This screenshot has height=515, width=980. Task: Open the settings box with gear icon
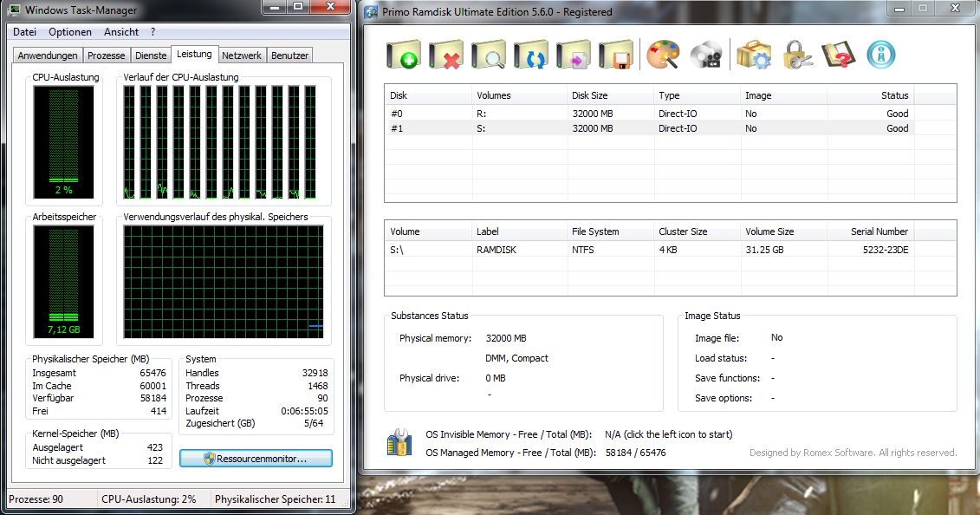click(754, 55)
